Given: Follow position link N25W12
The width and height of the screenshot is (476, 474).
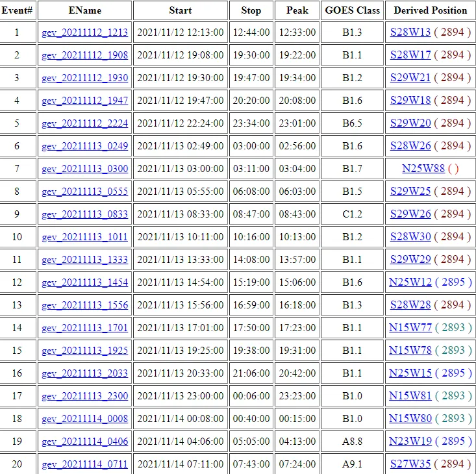Looking at the screenshot, I should (410, 282).
